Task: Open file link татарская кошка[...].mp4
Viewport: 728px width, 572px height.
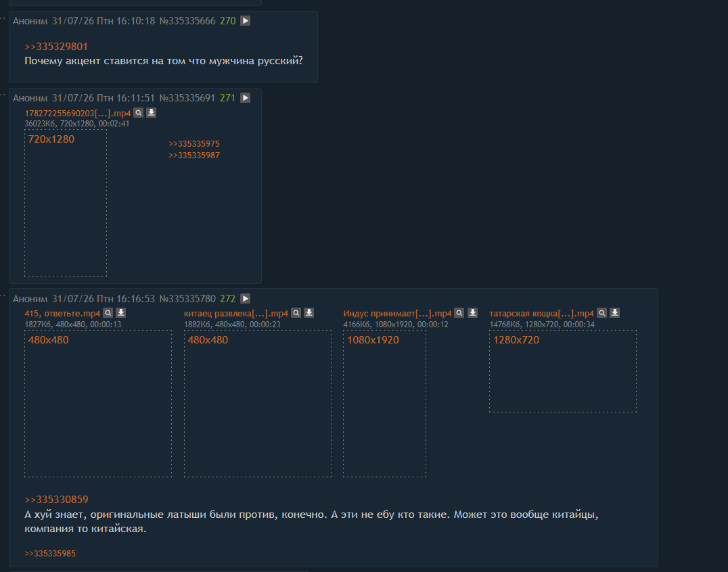Action: click(541, 314)
